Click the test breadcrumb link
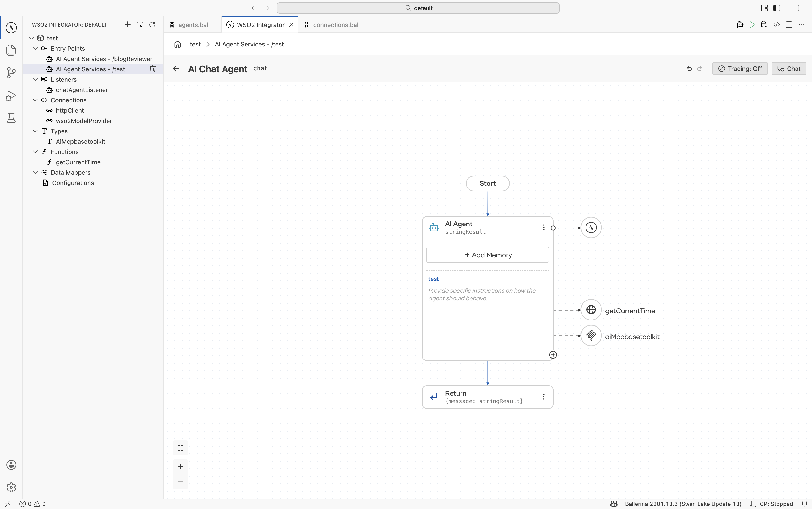Screen dimensions: 812x509 [x=195, y=44]
